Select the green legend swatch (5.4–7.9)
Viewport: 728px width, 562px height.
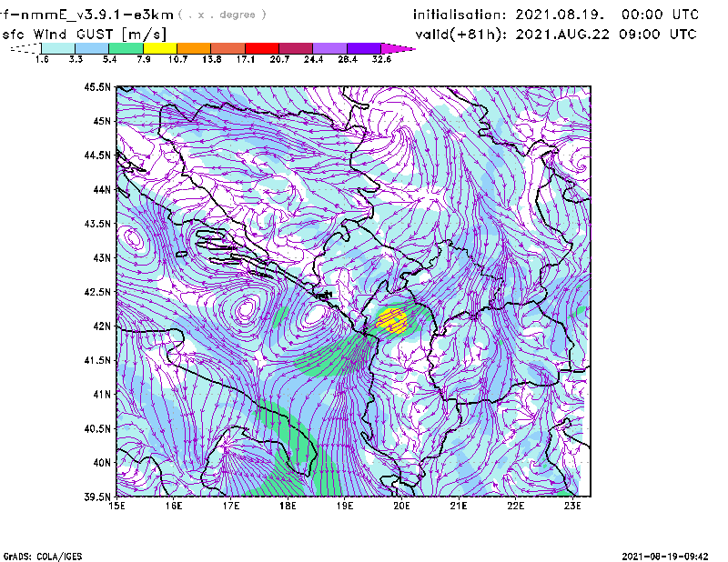[126, 48]
